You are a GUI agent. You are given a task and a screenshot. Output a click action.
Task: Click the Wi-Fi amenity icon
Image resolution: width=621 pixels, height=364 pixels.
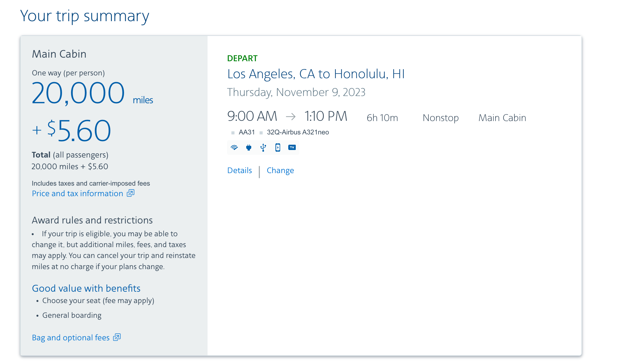234,147
